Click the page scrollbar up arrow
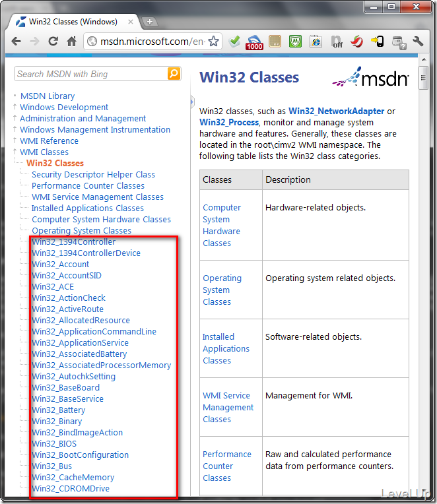 pyautogui.click(x=424, y=59)
